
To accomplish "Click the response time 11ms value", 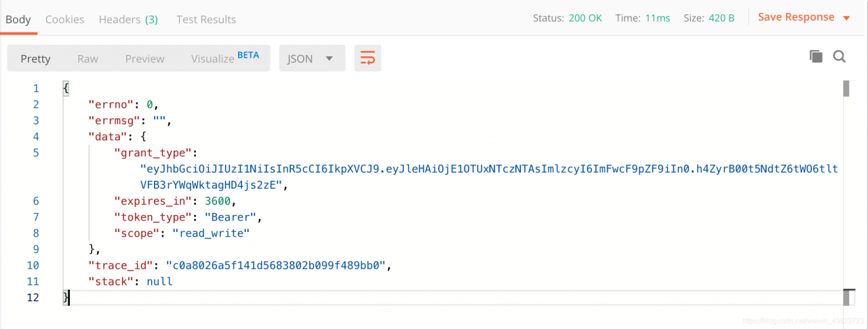I will (657, 18).
